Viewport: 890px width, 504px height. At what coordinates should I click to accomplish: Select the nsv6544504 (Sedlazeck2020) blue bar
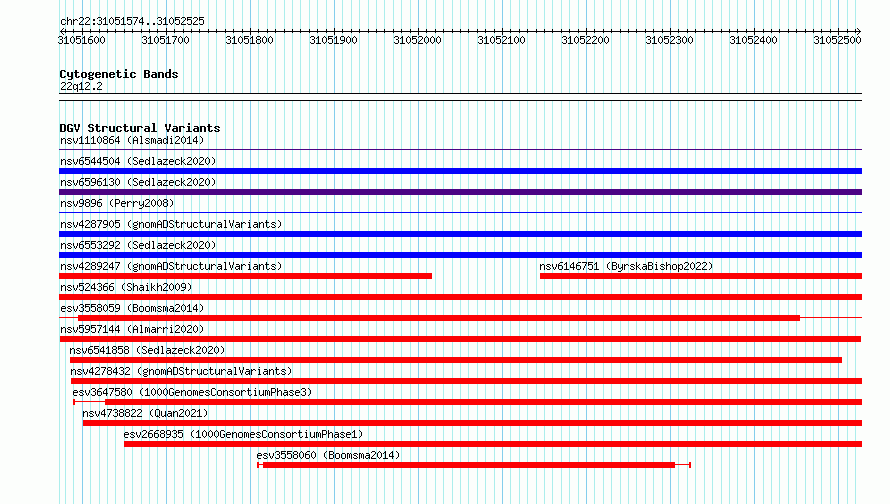point(460,171)
